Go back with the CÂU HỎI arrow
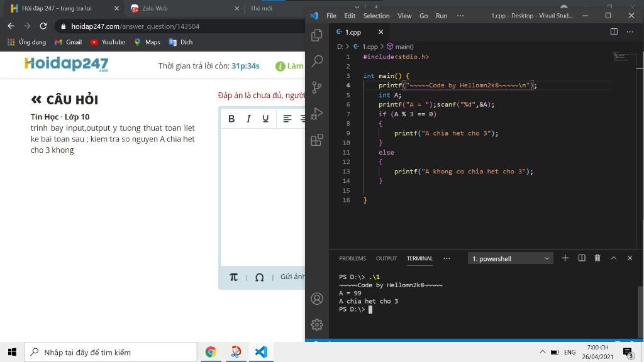Image resolution: width=644 pixels, height=362 pixels. coord(36,99)
